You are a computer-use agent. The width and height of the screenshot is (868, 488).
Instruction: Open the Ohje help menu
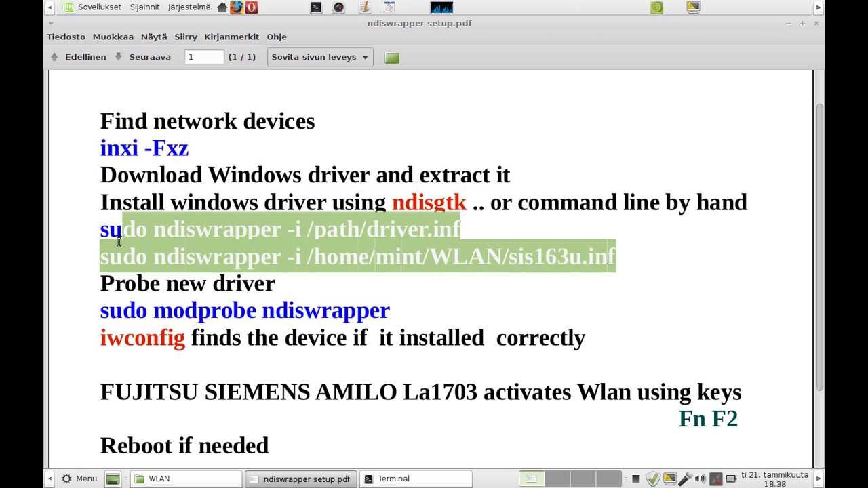[277, 37]
